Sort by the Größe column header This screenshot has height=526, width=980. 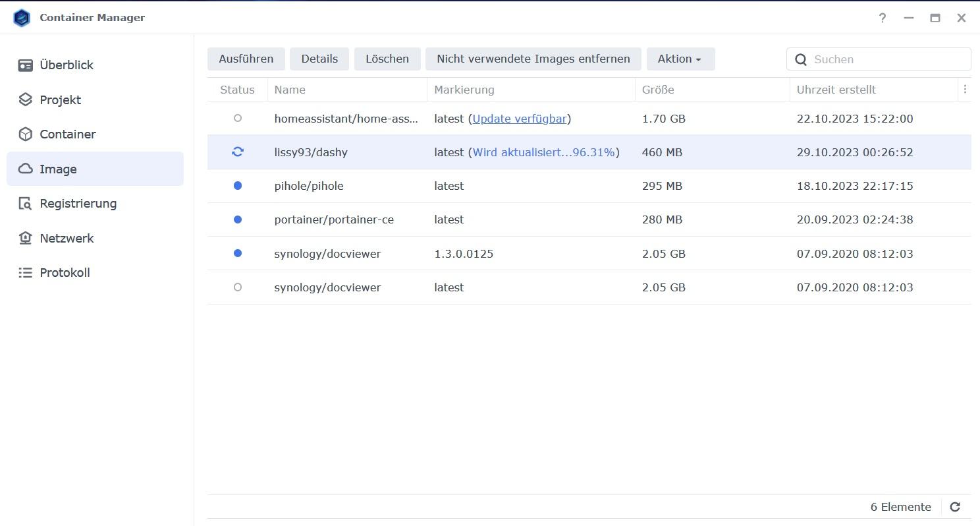coord(658,90)
